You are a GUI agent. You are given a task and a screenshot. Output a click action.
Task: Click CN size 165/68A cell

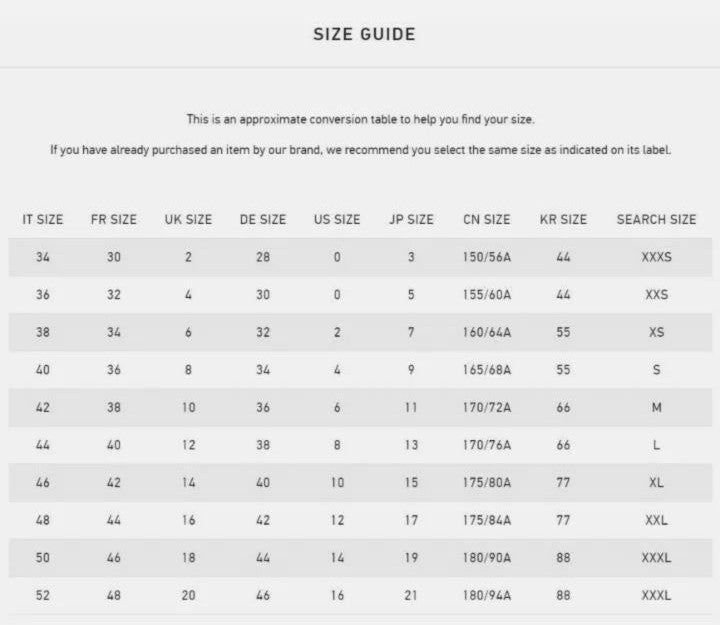(487, 370)
